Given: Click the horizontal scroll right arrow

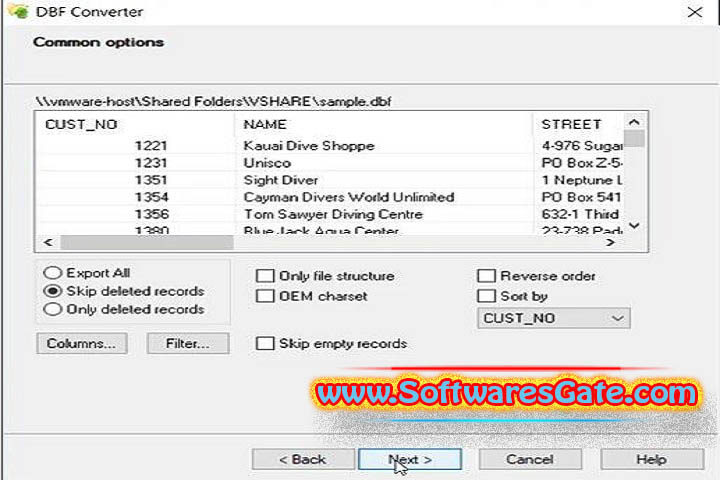Looking at the screenshot, I should [x=610, y=242].
